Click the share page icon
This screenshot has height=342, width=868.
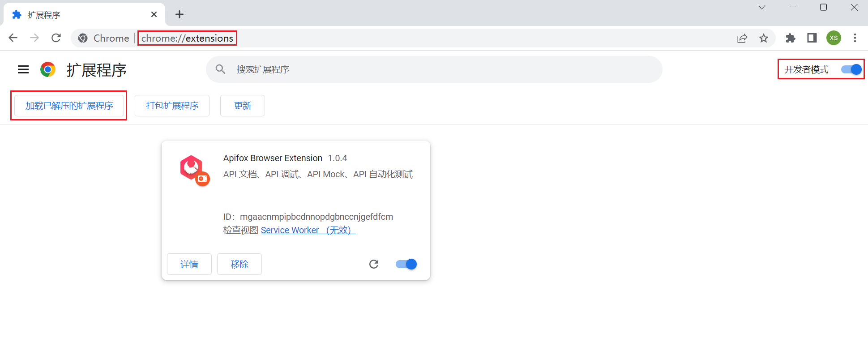pyautogui.click(x=742, y=38)
